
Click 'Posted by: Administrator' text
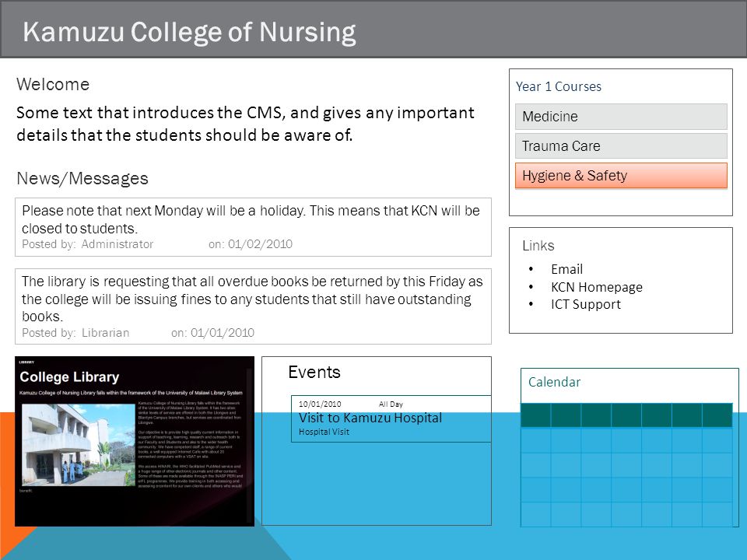tap(88, 244)
